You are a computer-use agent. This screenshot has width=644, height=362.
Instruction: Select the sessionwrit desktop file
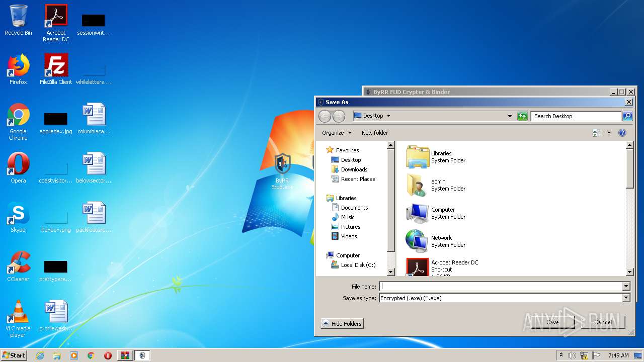click(94, 24)
